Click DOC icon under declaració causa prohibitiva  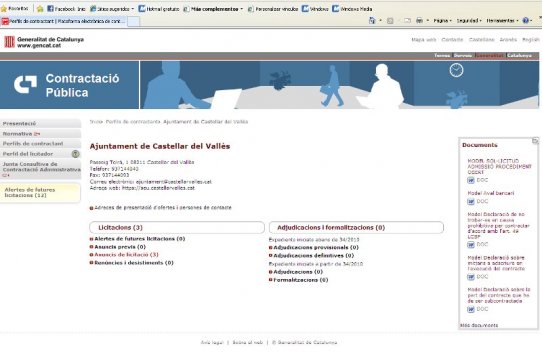coord(471,245)
